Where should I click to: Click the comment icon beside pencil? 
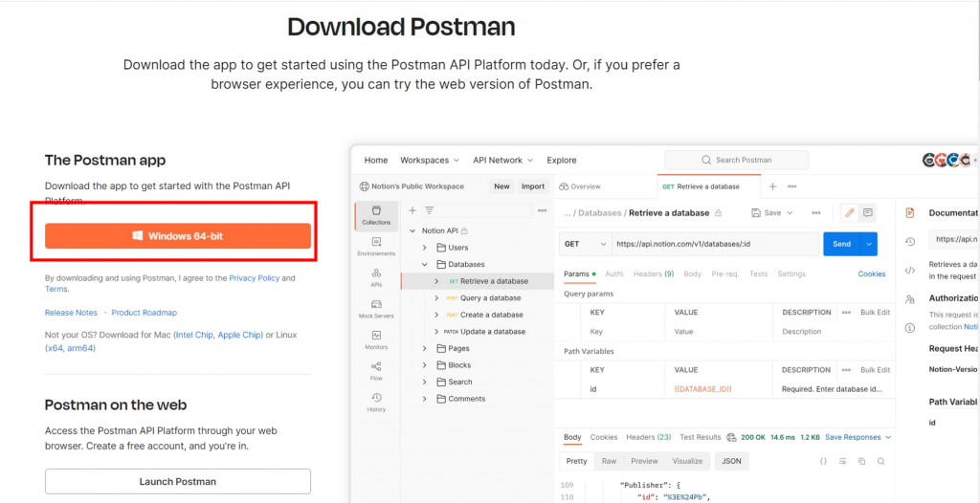click(x=867, y=212)
